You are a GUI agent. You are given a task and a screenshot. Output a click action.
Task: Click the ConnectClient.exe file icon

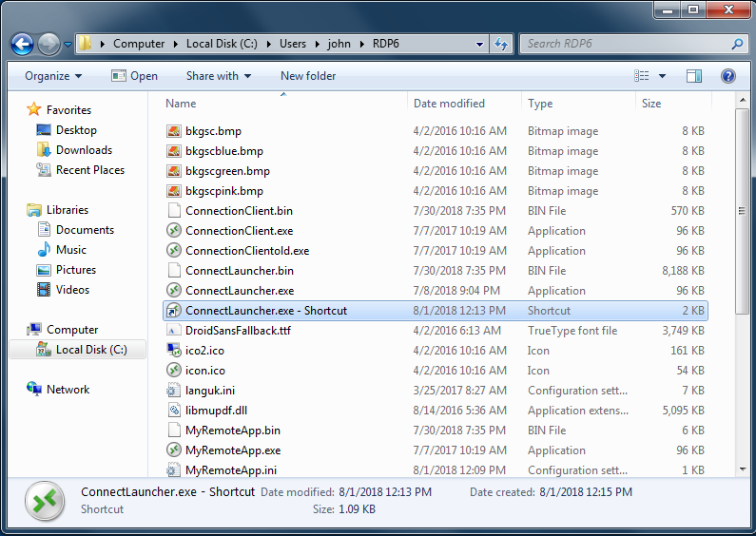pyautogui.click(x=173, y=231)
